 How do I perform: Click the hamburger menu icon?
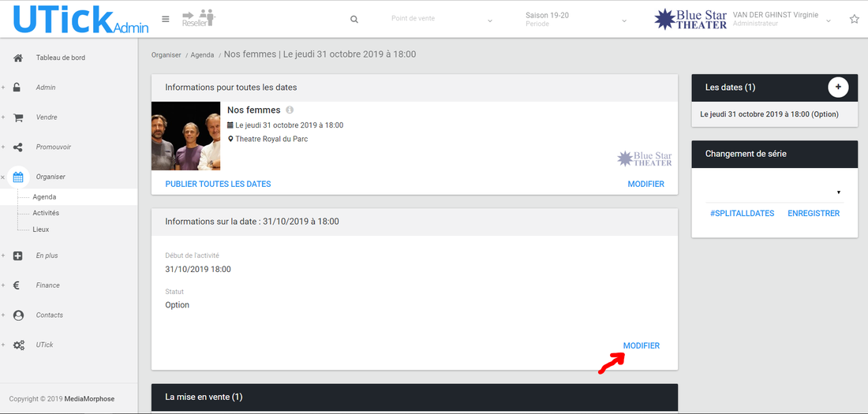[x=166, y=19]
